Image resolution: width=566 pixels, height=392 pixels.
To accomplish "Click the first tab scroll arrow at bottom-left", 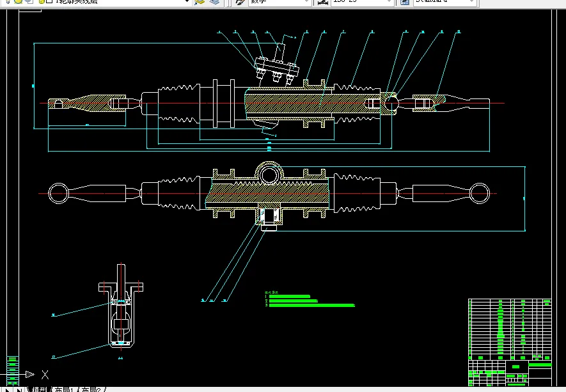I will [7, 389].
